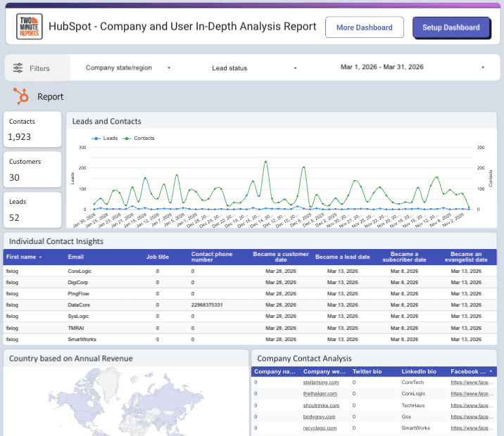Viewport: 504px width, 436px height.
Task: Click the Company Contact Analysis title
Action: pyautogui.click(x=304, y=359)
